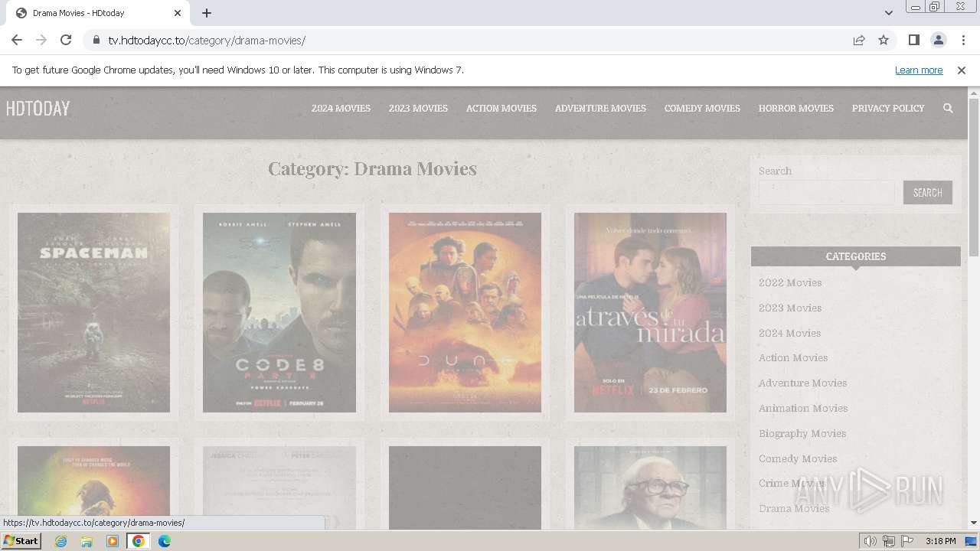
Task: Open the Privacy Policy menu item
Action: click(x=888, y=109)
